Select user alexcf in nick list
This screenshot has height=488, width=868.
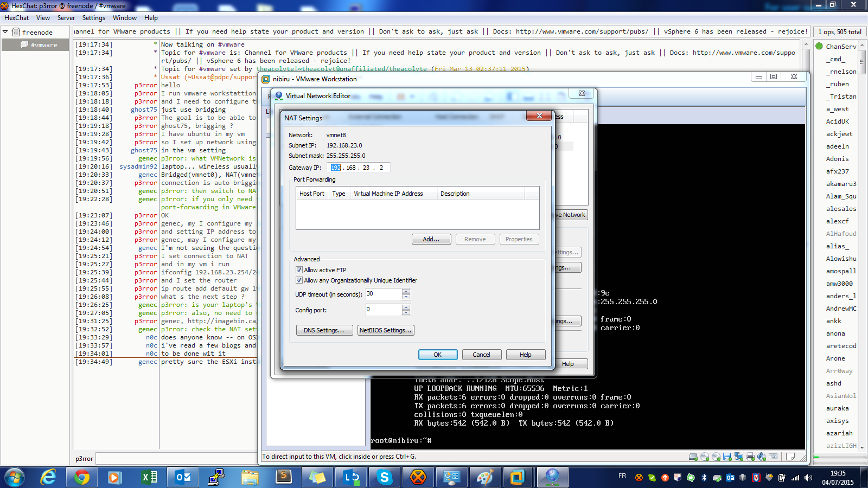pos(837,221)
